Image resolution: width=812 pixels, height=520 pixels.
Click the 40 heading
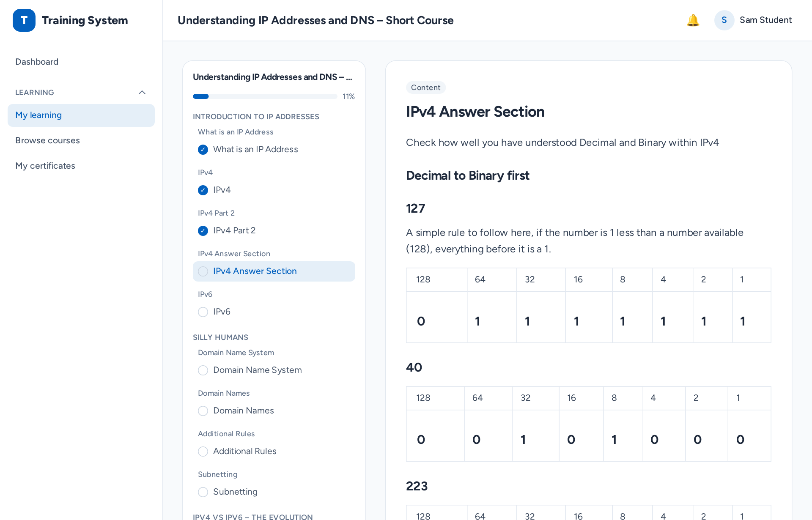tap(414, 367)
